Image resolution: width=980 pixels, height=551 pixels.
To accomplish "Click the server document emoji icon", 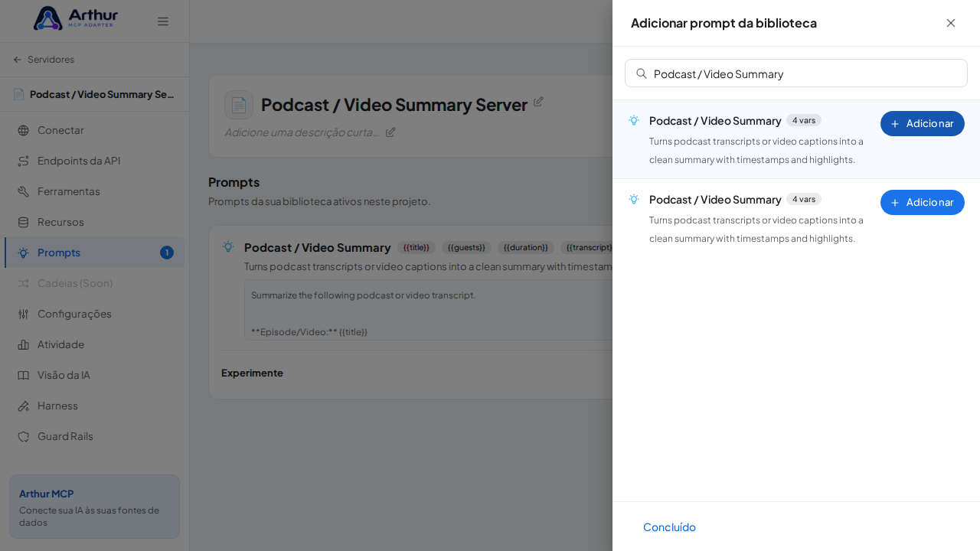I will click(239, 105).
